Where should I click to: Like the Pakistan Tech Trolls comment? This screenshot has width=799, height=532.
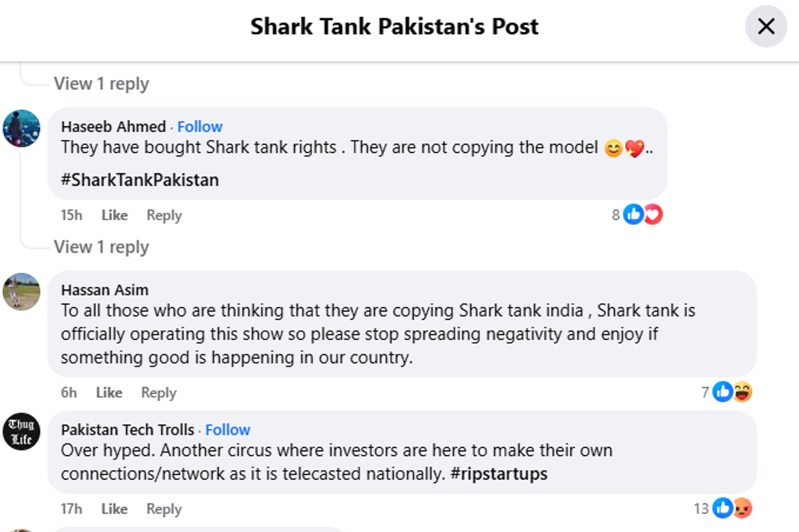(x=115, y=509)
